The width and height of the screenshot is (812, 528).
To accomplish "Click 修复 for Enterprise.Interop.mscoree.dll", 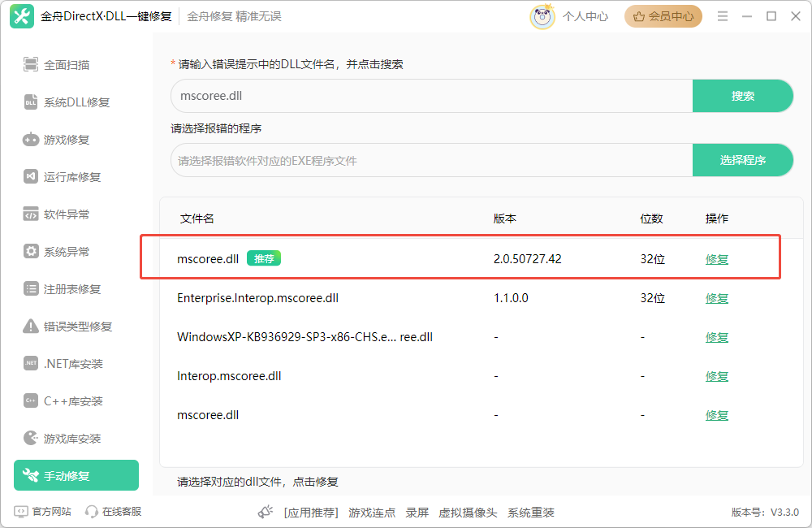I will pyautogui.click(x=717, y=298).
